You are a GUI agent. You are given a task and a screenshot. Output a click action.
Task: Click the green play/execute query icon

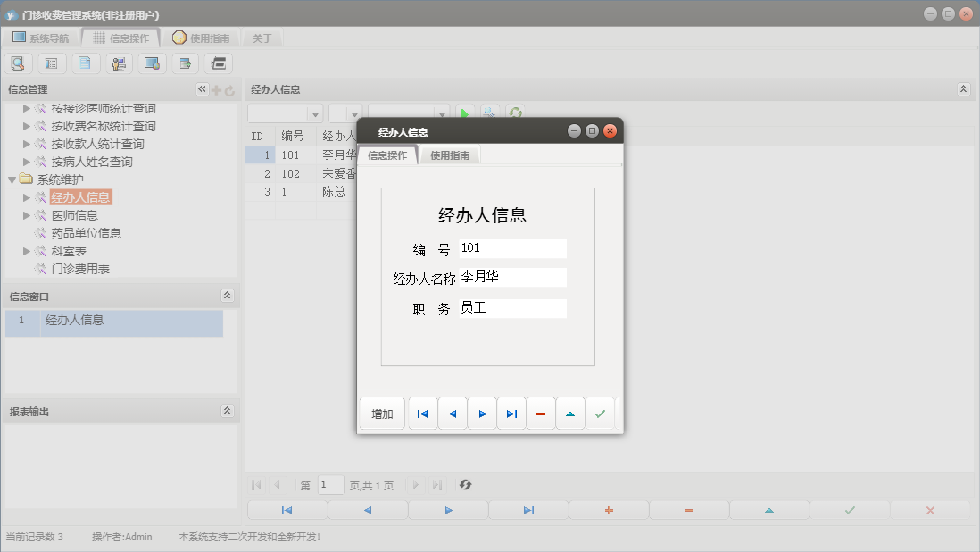465,113
